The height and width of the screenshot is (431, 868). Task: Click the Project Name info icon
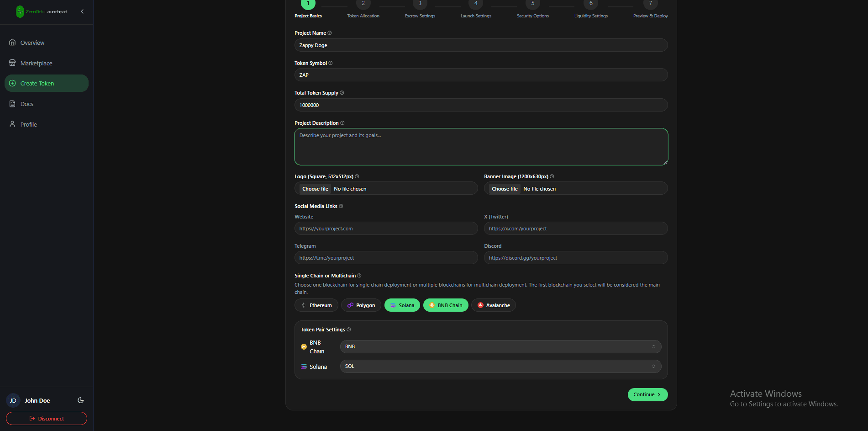point(330,33)
